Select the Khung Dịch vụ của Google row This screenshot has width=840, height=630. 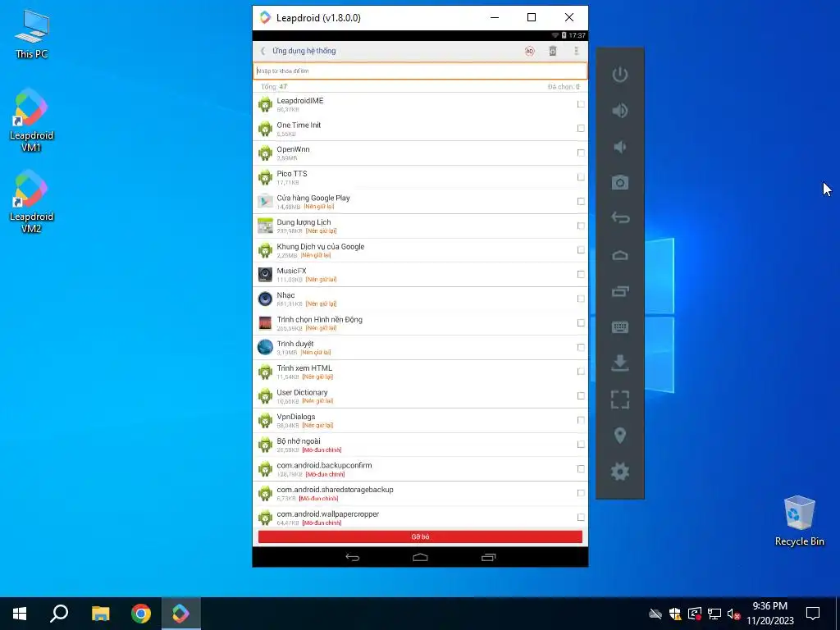pos(420,250)
